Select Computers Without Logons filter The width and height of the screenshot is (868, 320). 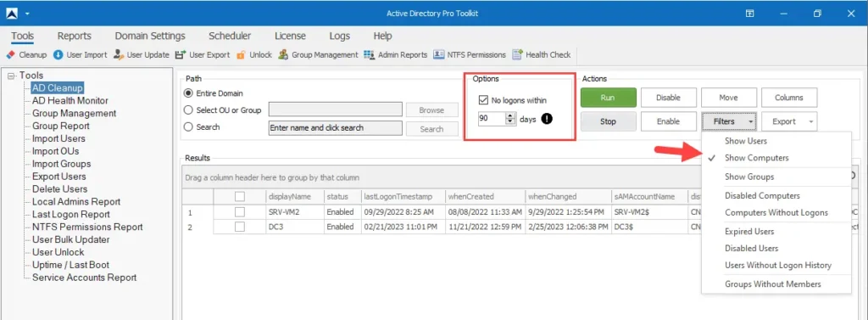coord(776,212)
